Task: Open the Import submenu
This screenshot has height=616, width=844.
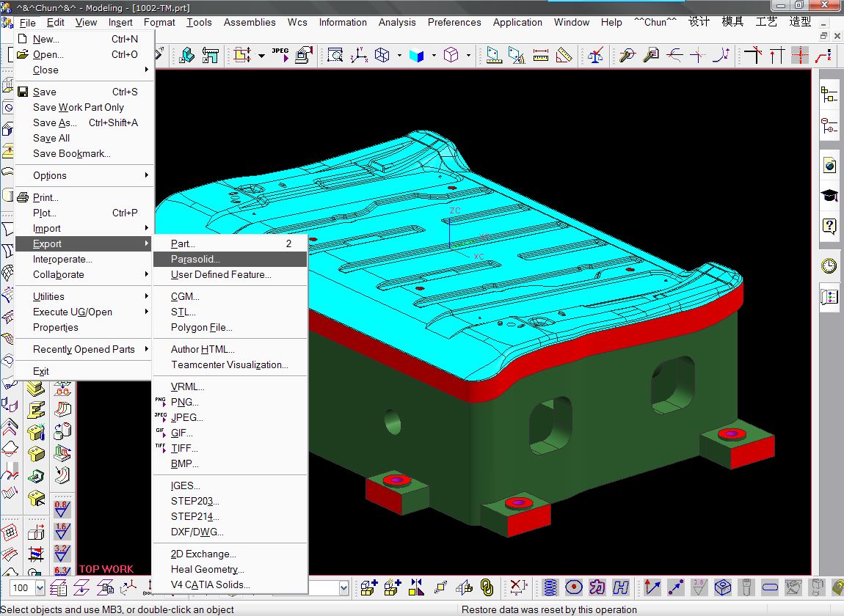Action: pos(84,228)
